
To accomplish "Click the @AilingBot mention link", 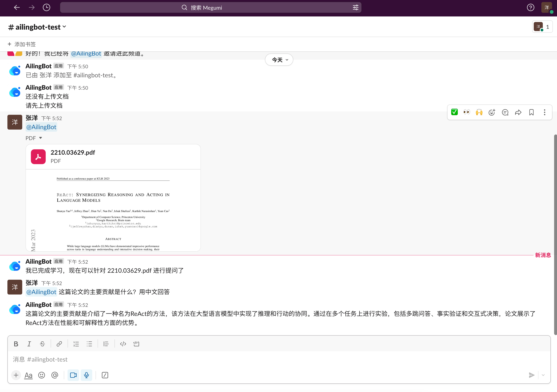I will [41, 127].
